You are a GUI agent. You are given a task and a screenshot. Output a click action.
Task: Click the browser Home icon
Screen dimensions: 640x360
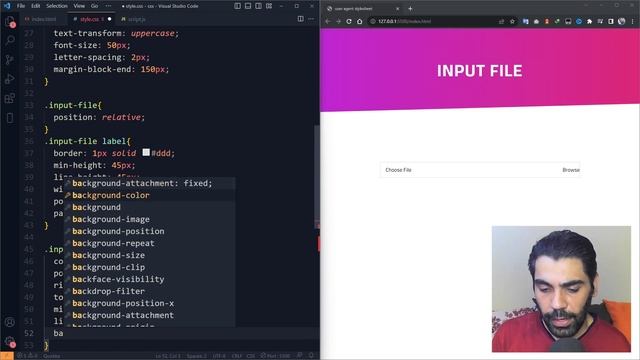point(360,21)
